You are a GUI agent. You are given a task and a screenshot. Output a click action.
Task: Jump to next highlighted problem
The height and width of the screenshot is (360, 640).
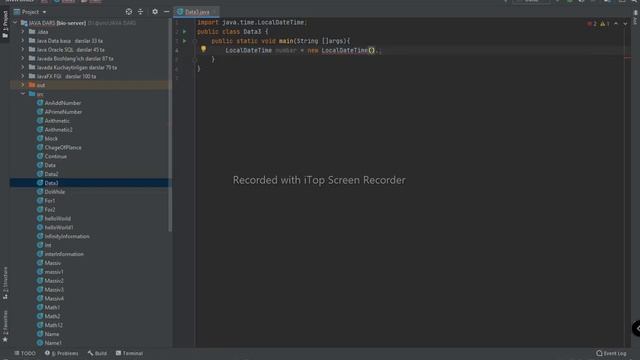point(625,24)
